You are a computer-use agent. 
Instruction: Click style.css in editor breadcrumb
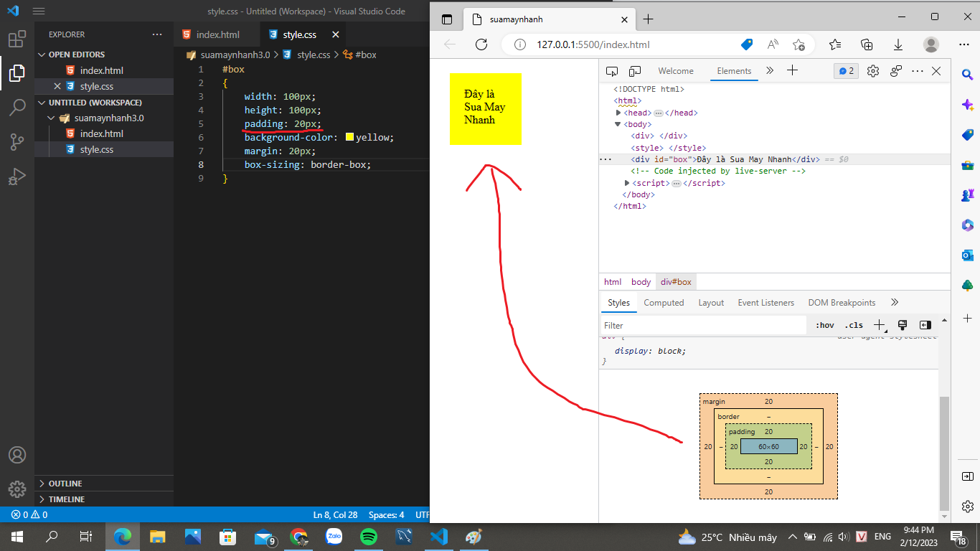pyautogui.click(x=314, y=55)
